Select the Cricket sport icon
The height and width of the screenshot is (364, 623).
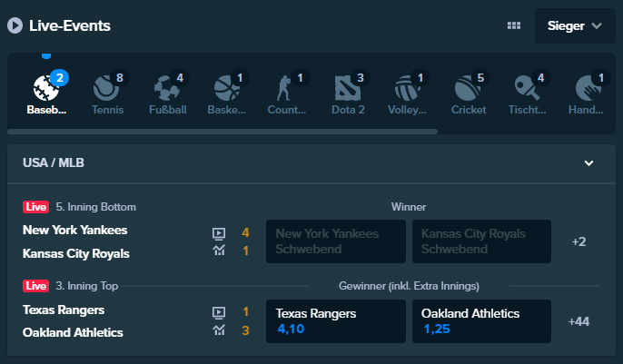coord(468,88)
